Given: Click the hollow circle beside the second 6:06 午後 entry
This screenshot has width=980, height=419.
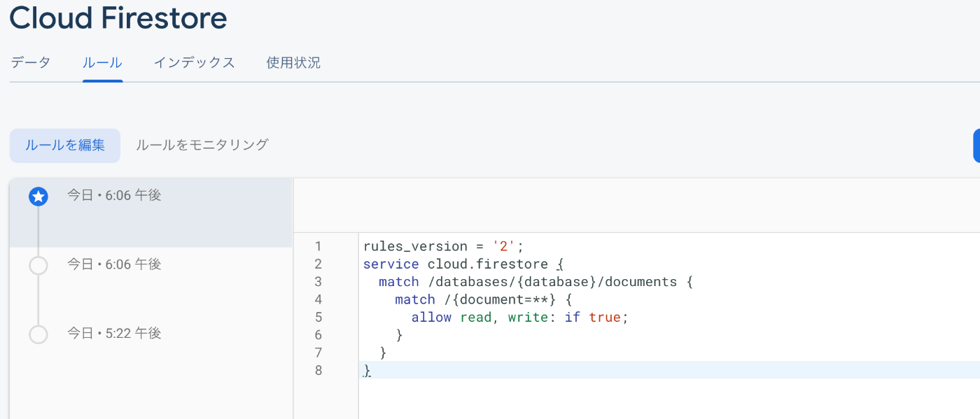Looking at the screenshot, I should pos(38,266).
